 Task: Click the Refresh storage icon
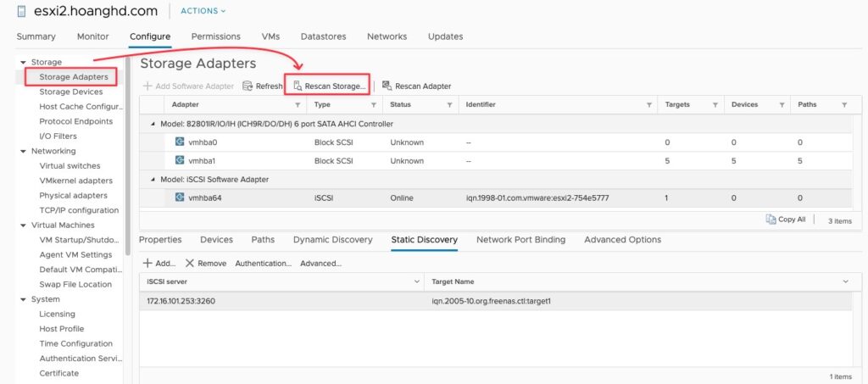coord(248,86)
